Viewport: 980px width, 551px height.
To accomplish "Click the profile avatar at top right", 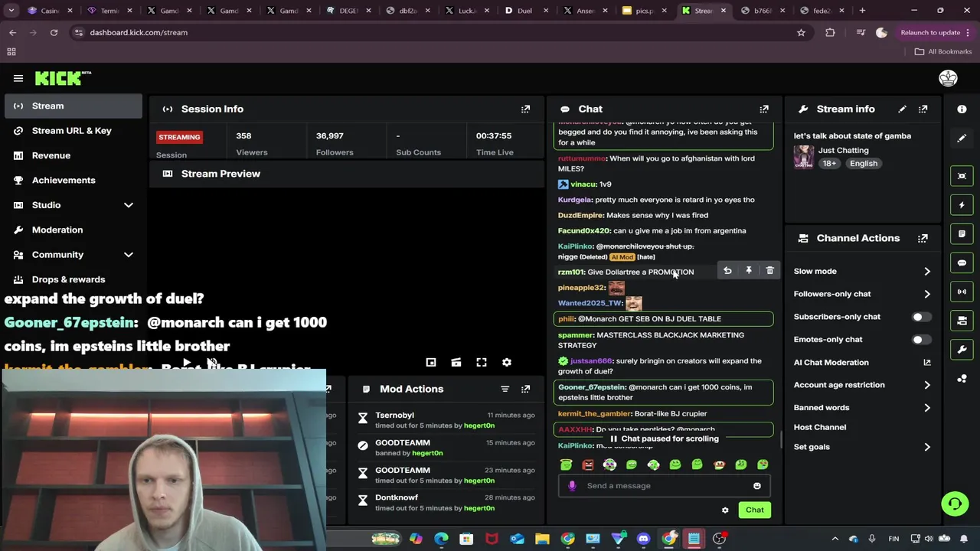I will pyautogui.click(x=948, y=78).
